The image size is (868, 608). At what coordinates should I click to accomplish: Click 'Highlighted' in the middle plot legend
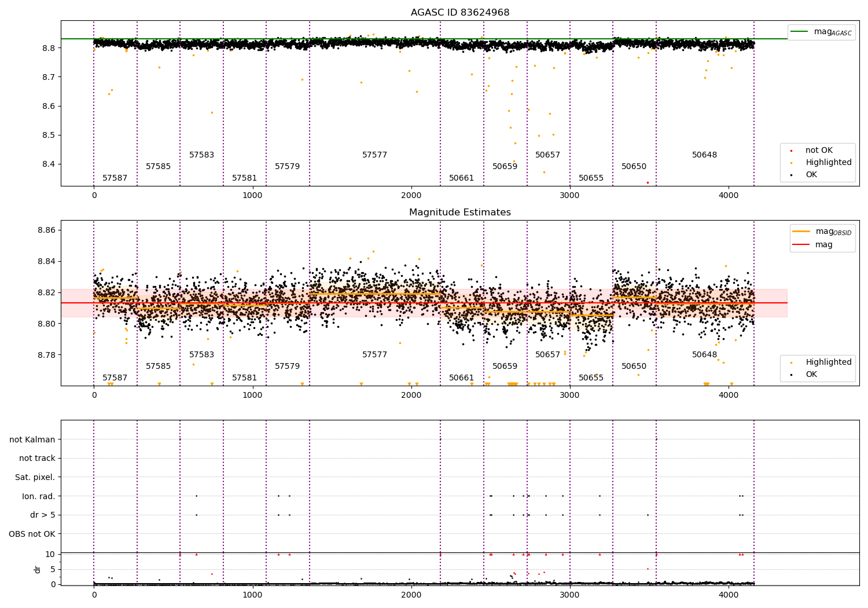click(829, 362)
